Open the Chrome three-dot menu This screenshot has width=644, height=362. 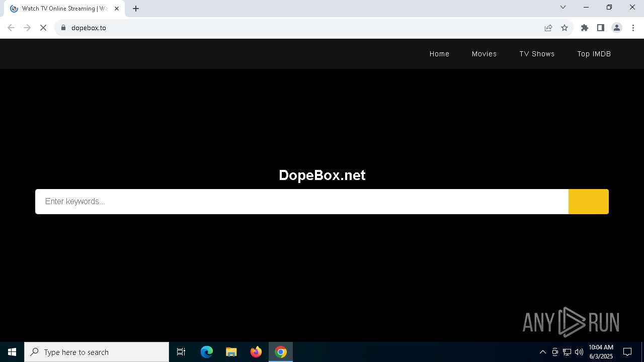(633, 28)
